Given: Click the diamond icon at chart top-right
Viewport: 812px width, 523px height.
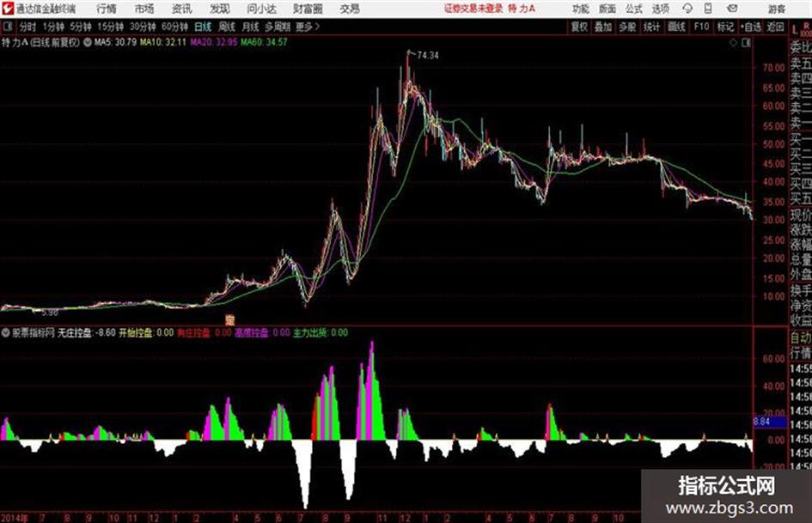Looking at the screenshot, I should [x=733, y=43].
